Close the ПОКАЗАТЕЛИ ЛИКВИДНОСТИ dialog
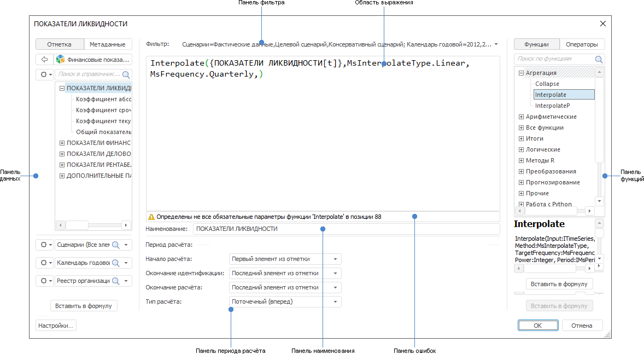 pos(602,24)
